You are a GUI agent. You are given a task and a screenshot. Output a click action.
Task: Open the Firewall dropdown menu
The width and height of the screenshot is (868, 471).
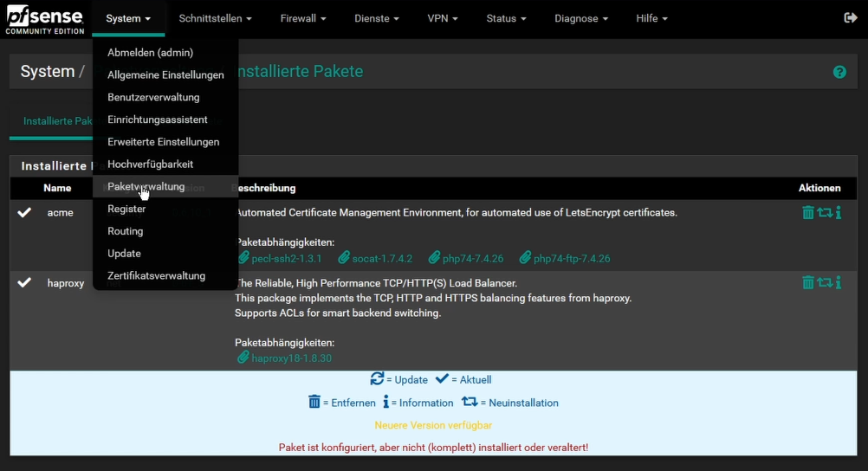point(303,18)
